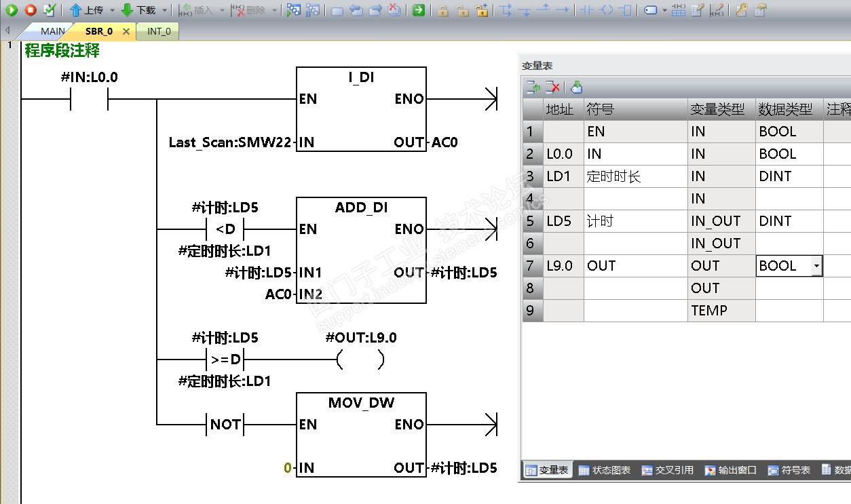Click the tab scroll left arrow
Screen dimensions: 851x504
(6, 31)
